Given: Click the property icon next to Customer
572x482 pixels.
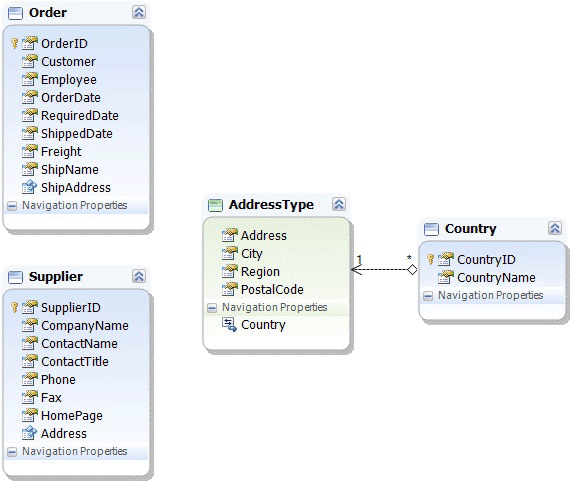Looking at the screenshot, I should click(x=30, y=61).
